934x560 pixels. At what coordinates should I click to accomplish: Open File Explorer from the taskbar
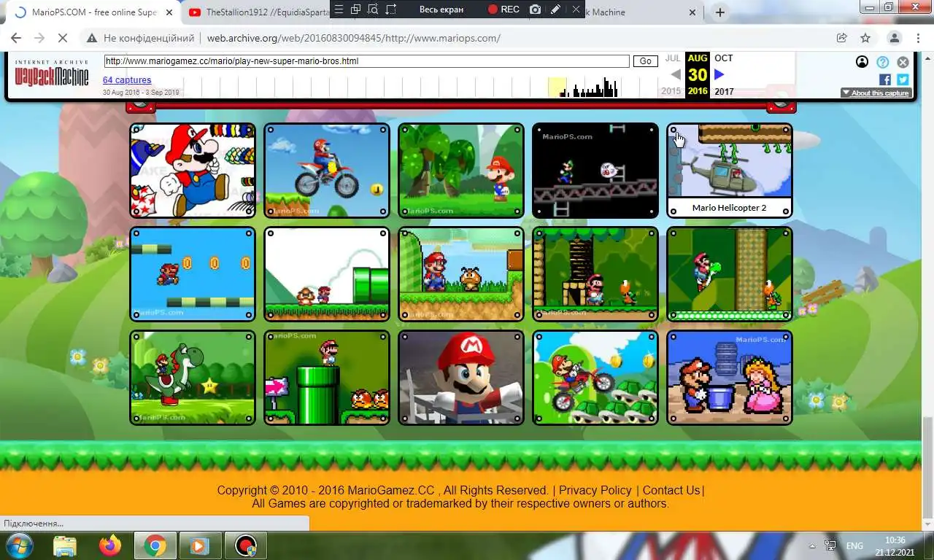click(x=65, y=545)
